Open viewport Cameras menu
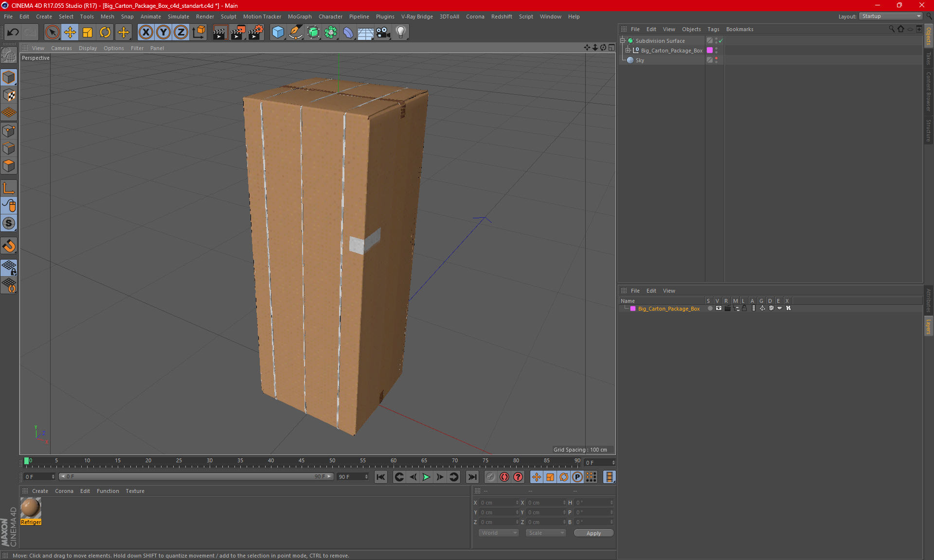The image size is (934, 560). tap(61, 48)
